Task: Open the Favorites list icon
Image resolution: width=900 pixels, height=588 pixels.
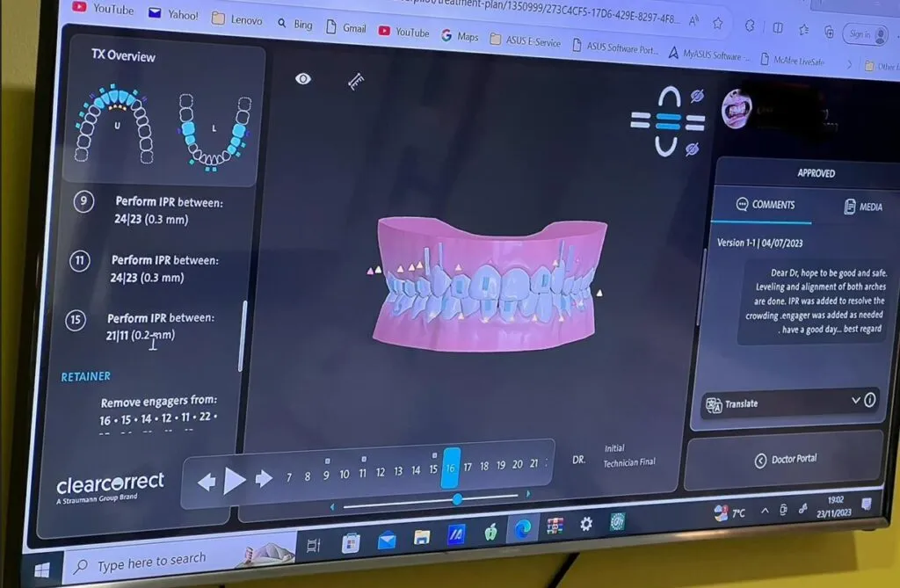Action: 803,30
